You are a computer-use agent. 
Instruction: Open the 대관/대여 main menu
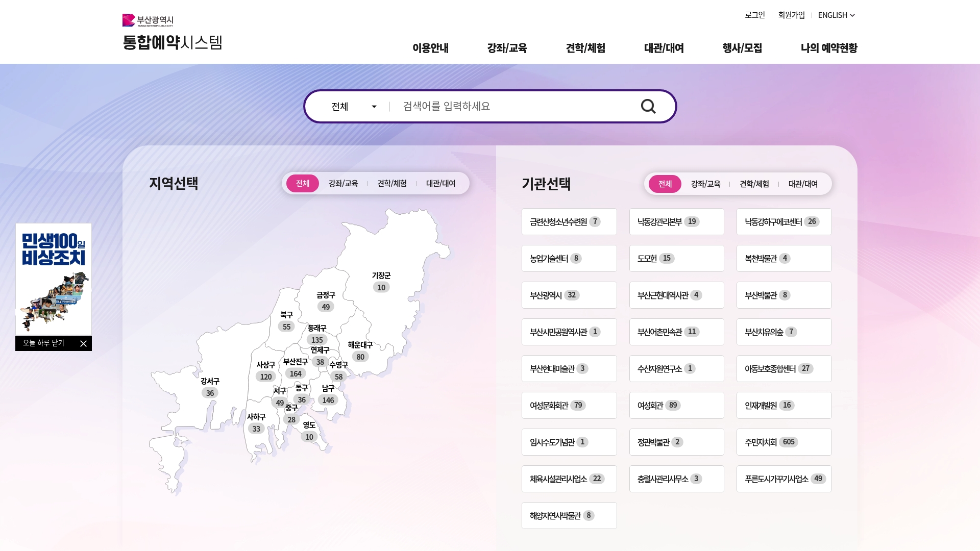[x=664, y=48]
